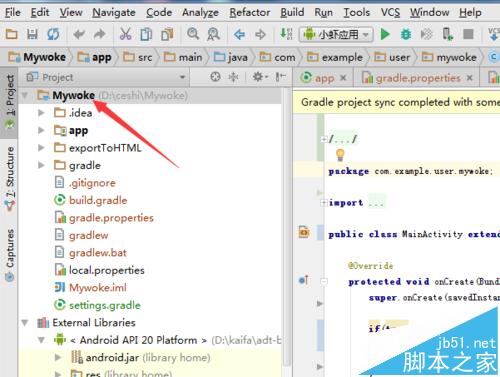Viewport: 500px width, 377px height.
Task: Select the Mywoke breadcrumb
Action: coord(37,57)
